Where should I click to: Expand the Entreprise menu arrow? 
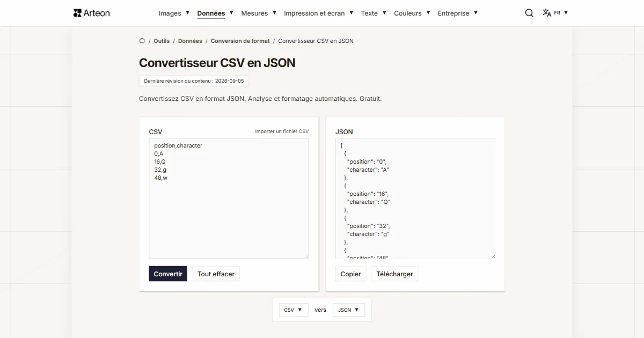click(475, 13)
